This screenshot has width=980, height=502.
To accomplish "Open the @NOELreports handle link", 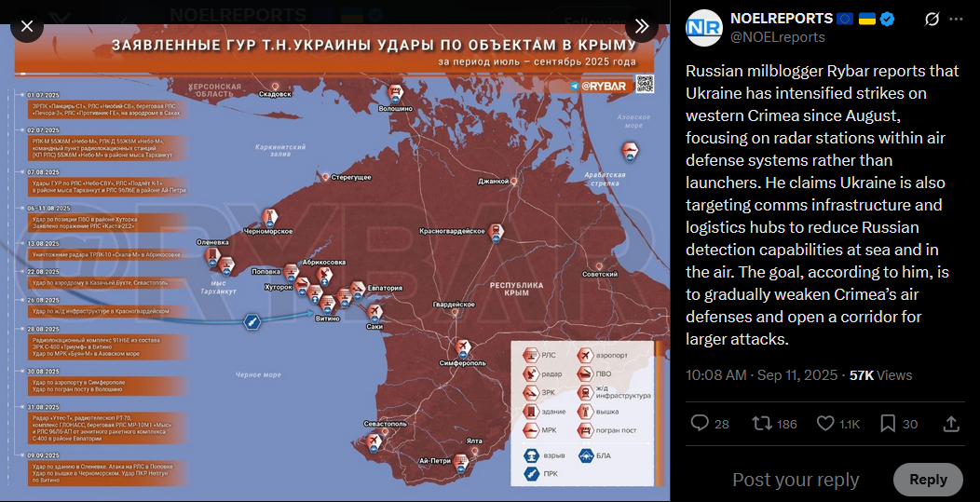I will coord(778,37).
